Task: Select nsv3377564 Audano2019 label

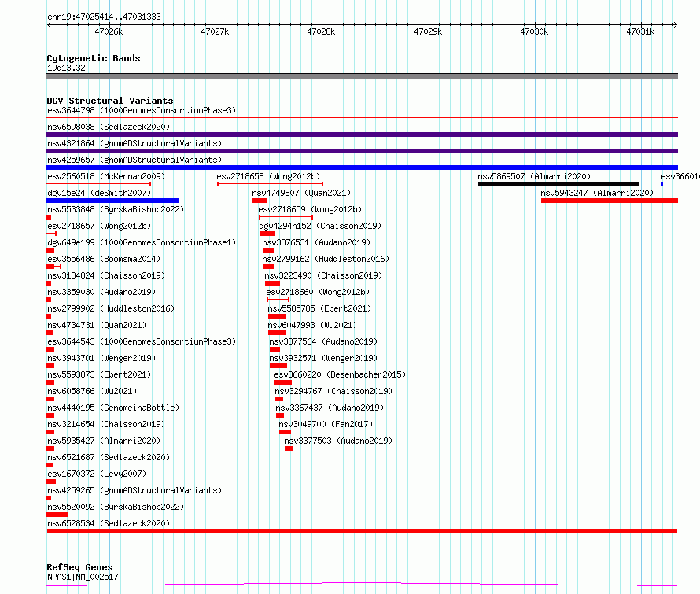Action: pyautogui.click(x=323, y=341)
